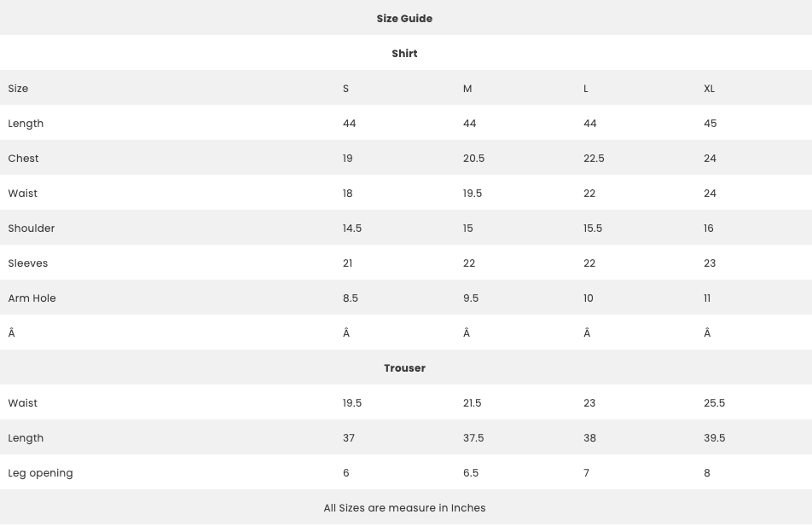This screenshot has height=526, width=812.
Task: Click the Size Guide title
Action: pyautogui.click(x=404, y=18)
